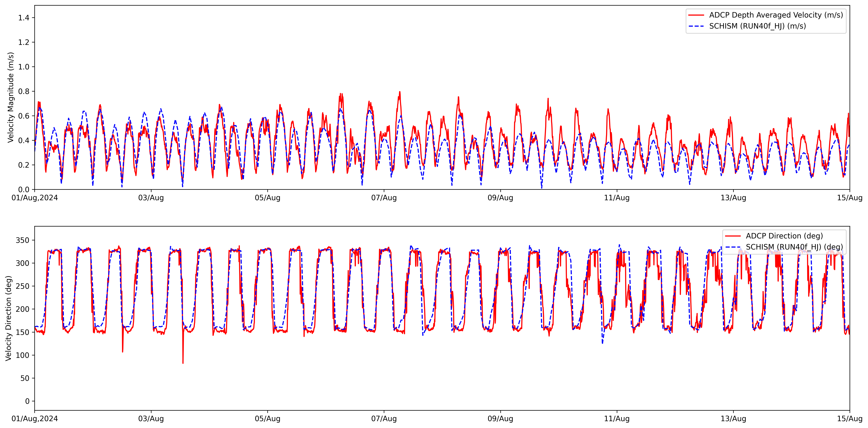The width and height of the screenshot is (868, 428).
Task: Click 07/Aug tick label on top plot
Action: point(384,198)
